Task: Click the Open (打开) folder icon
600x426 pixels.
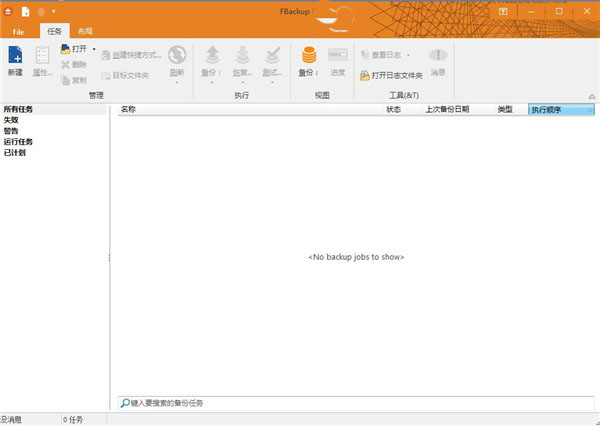Action: pyautogui.click(x=65, y=49)
